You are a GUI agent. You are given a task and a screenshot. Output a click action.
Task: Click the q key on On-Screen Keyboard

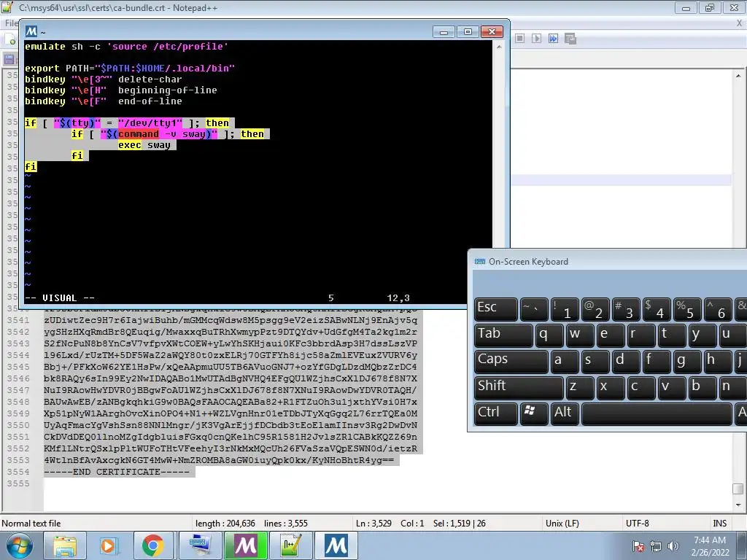pyautogui.click(x=549, y=335)
